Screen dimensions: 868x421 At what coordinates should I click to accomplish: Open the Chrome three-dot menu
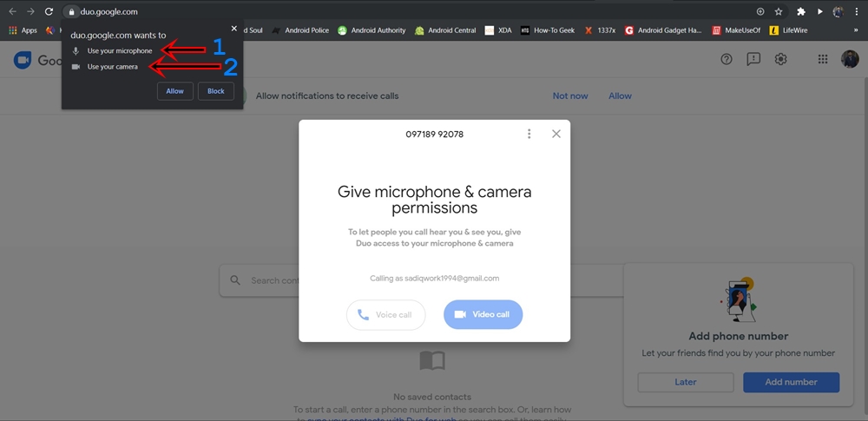pos(857,11)
